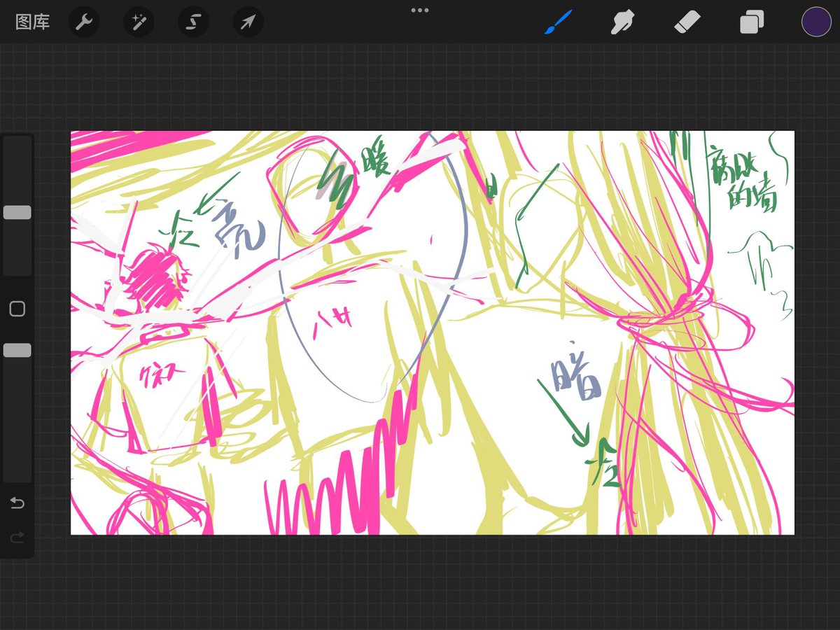Open the Layers panel
Viewport: 840px width, 630px height.
pyautogui.click(x=752, y=22)
